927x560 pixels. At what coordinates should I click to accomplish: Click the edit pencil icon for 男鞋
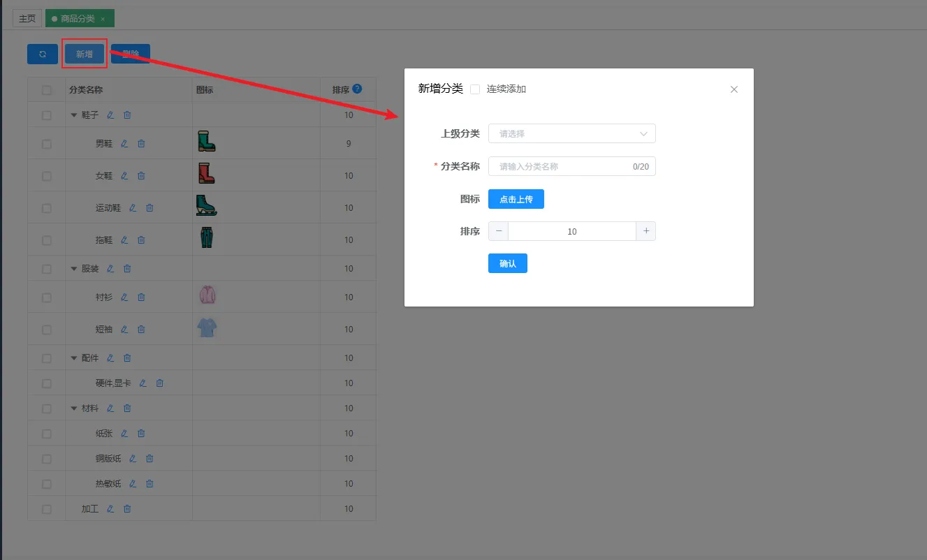124,144
